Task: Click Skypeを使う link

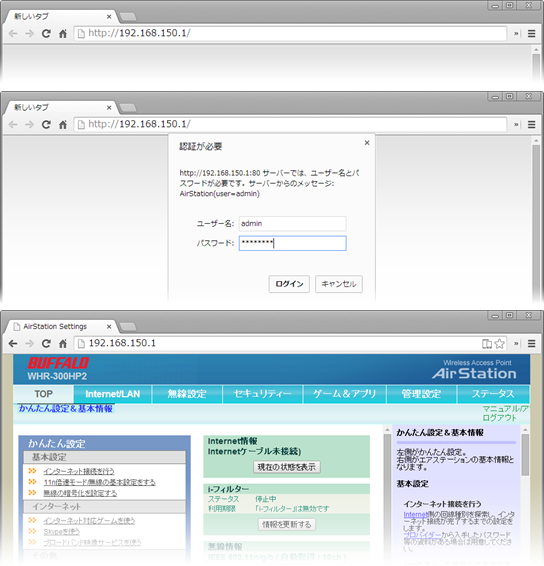Action: click(61, 532)
